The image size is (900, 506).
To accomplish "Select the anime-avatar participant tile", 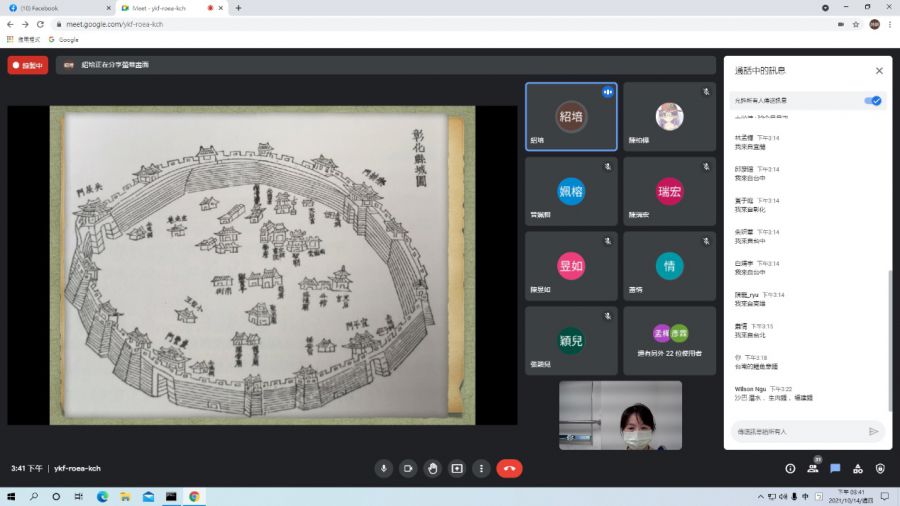I will click(669, 116).
